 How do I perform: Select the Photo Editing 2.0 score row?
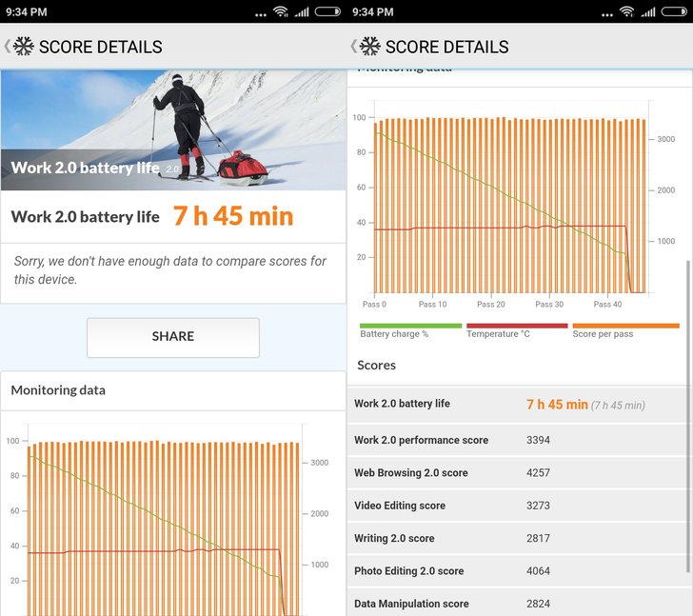[517, 571]
